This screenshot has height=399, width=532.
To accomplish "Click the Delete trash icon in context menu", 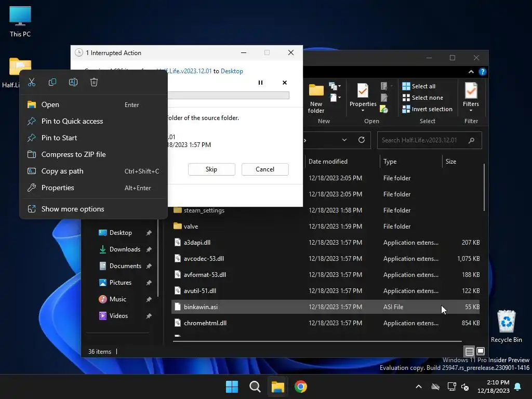I will [x=94, y=82].
